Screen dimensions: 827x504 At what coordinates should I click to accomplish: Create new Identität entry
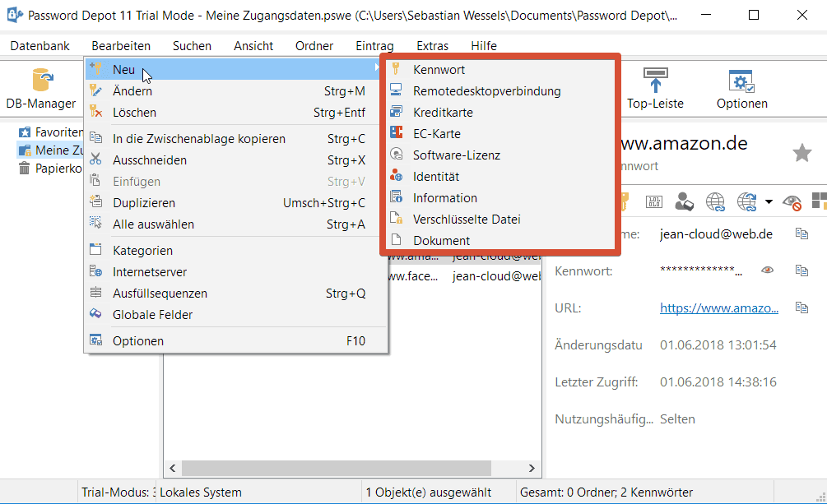pos(500,176)
